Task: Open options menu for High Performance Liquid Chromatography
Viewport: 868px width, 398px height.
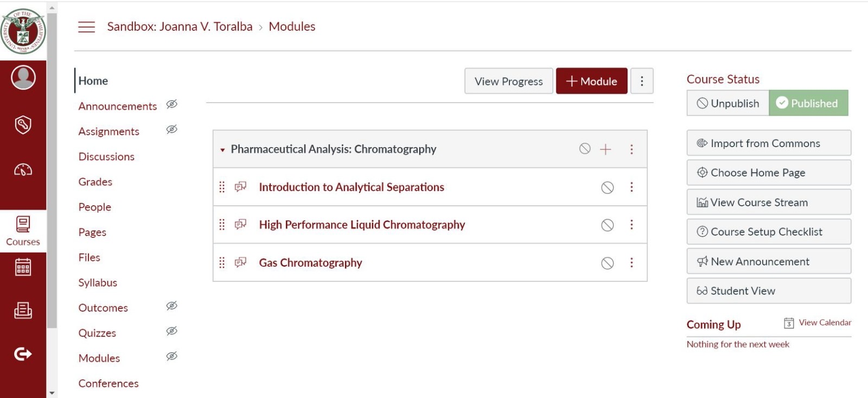Action: 631,225
